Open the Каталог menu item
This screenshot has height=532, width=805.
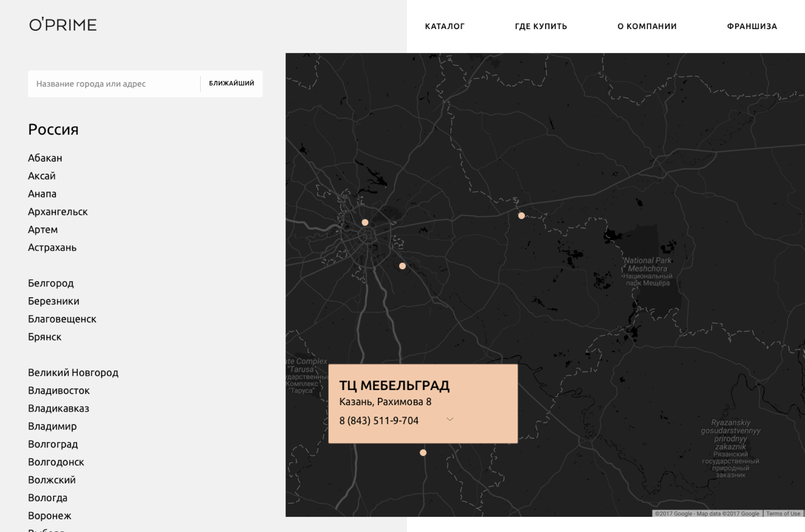tap(444, 26)
